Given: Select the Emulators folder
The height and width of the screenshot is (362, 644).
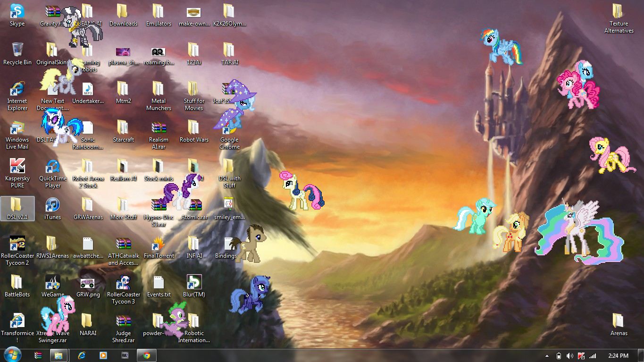Looking at the screenshot, I should coord(159,15).
